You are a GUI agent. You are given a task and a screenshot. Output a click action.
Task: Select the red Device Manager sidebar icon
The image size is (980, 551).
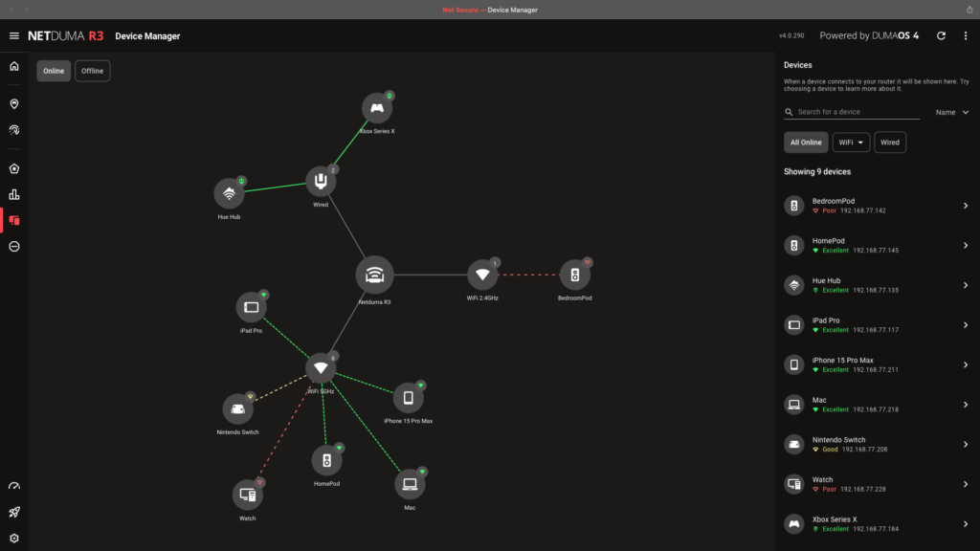[x=13, y=221]
